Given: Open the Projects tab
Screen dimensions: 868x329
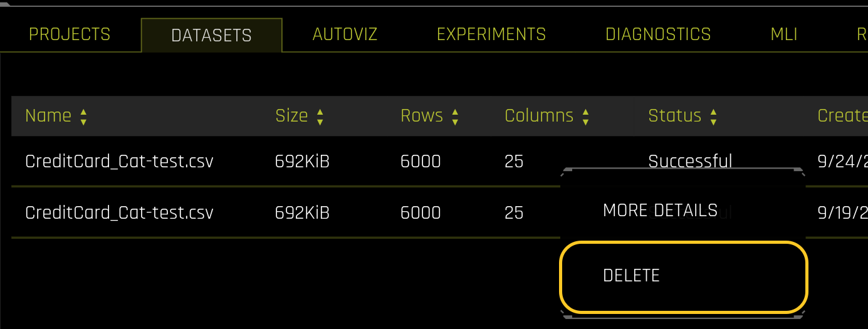Looking at the screenshot, I should coord(70,34).
